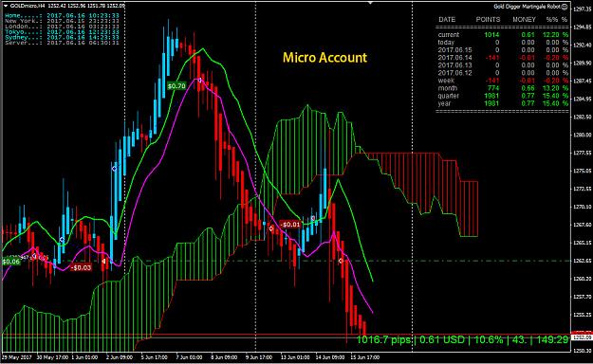Click the Gold Digger Martingale Robot label
This screenshot has height=364, width=593.
click(x=528, y=7)
